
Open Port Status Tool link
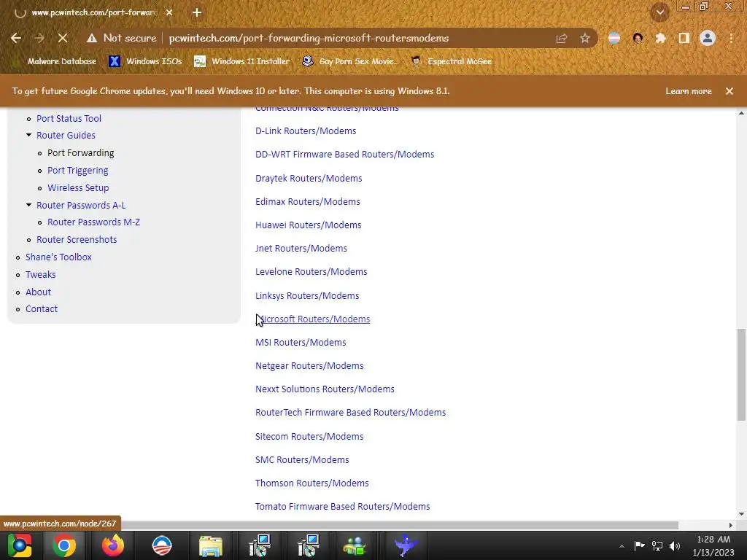pos(69,119)
